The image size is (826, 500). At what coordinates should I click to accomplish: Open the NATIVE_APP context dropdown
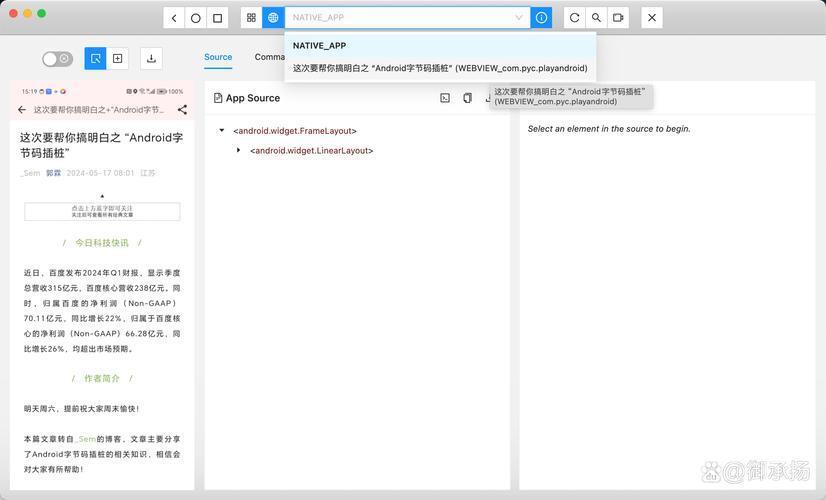[x=407, y=18]
